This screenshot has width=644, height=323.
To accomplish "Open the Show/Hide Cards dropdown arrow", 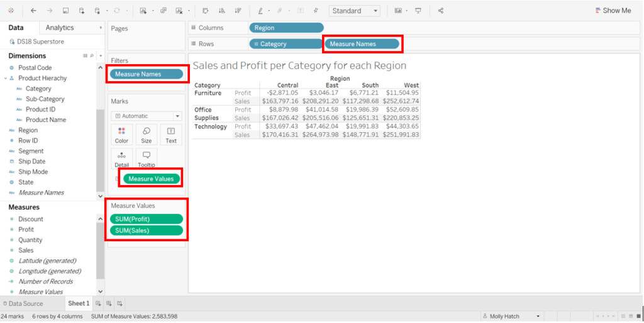I will coord(407,11).
